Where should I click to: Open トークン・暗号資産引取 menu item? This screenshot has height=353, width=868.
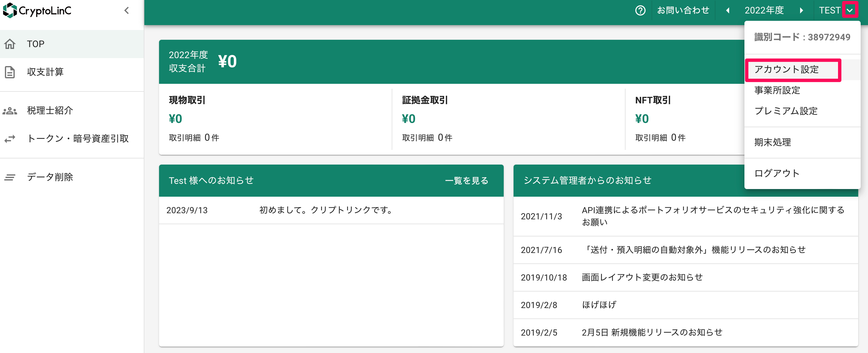click(72, 139)
